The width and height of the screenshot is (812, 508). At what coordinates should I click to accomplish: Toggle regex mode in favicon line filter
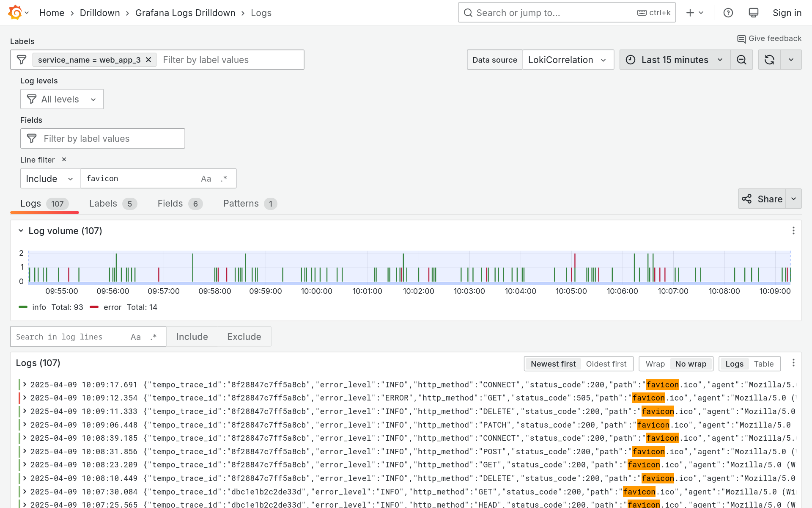[224, 179]
